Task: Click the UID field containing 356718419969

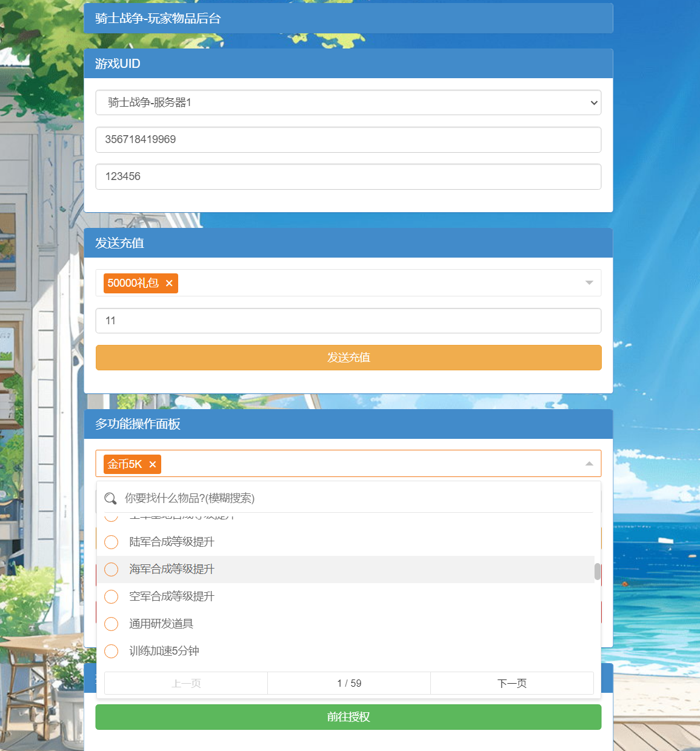Action: pyautogui.click(x=348, y=139)
